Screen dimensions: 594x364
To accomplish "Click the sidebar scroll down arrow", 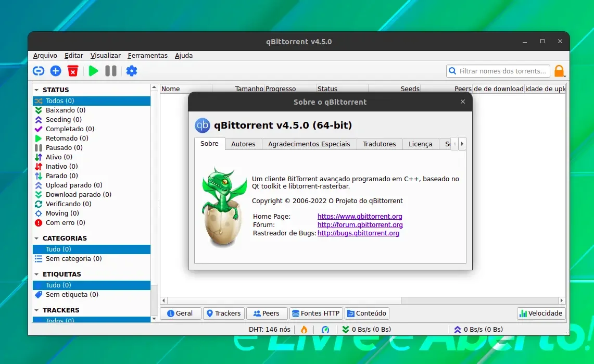I will 154,319.
